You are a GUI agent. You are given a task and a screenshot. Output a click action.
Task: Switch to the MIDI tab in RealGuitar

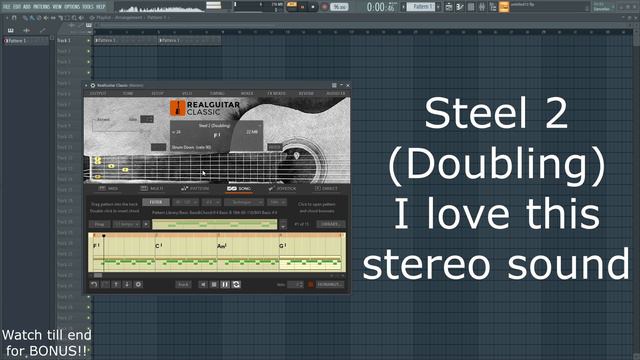[x=108, y=189]
